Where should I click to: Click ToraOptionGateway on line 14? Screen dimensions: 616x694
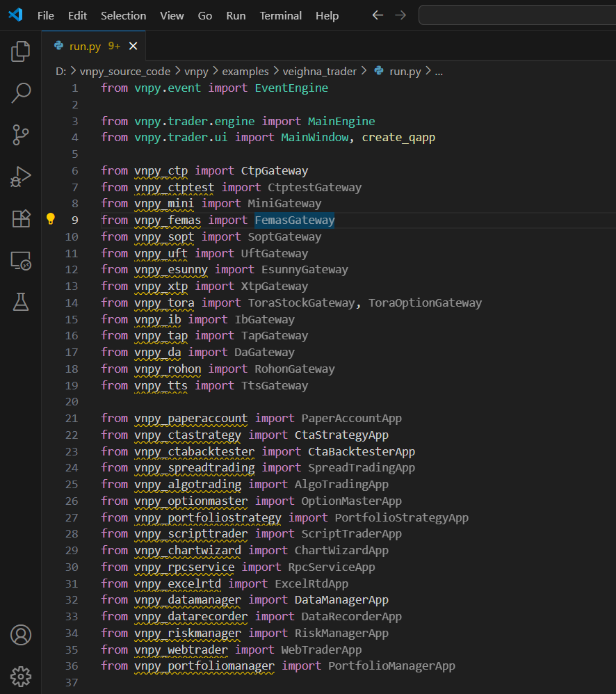coord(425,302)
